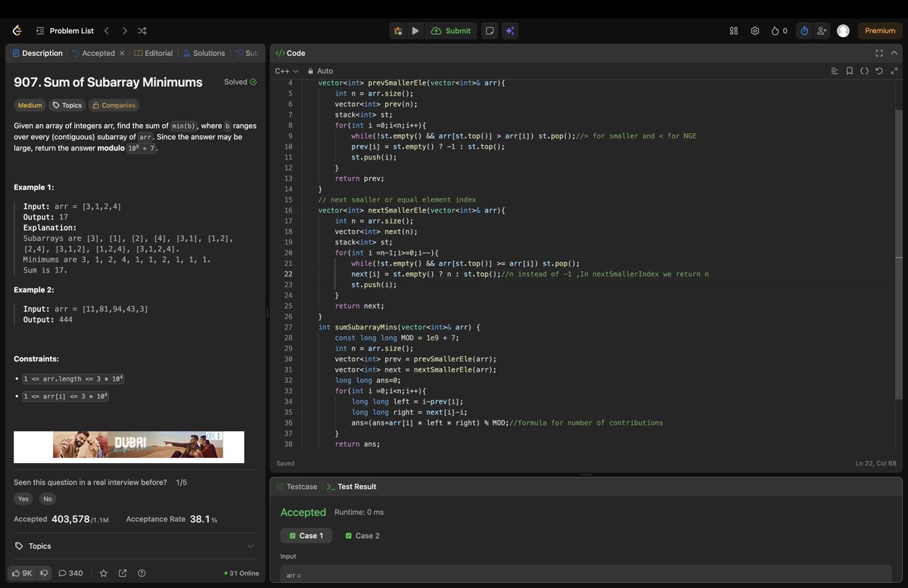Switch to the Solutions tab

204,53
